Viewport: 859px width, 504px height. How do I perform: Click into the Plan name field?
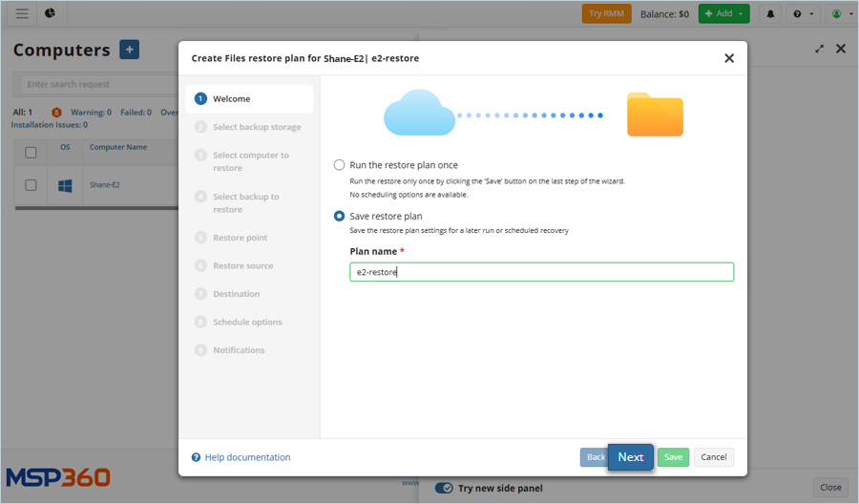coord(541,272)
